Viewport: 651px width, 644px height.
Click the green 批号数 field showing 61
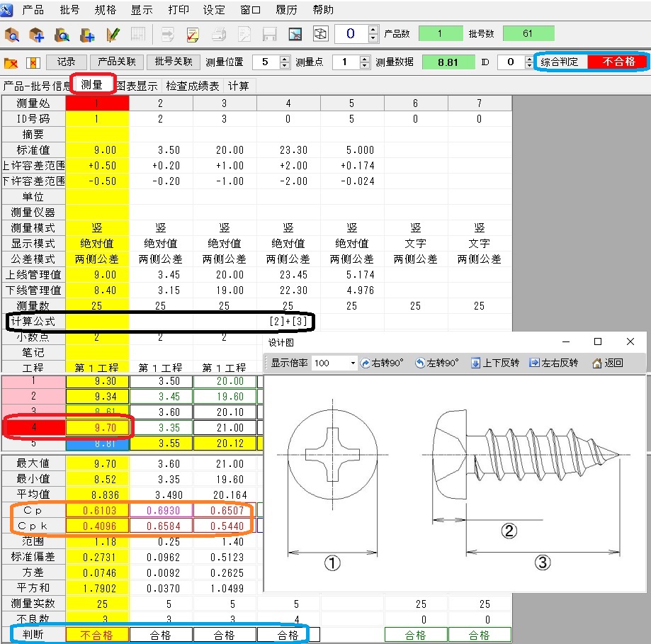(x=528, y=33)
